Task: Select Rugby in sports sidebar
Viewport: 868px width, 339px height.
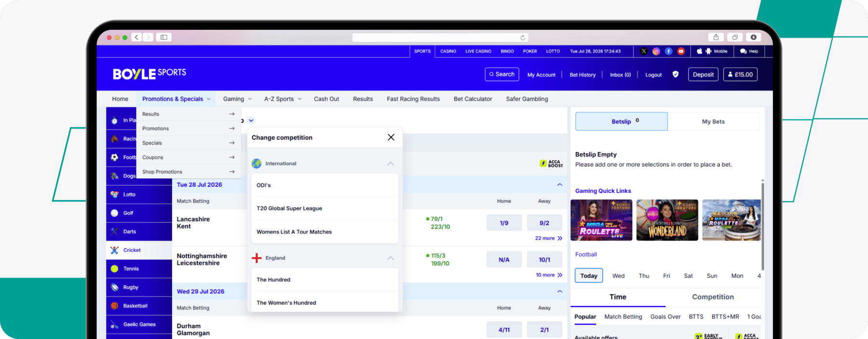Action: 139,287
